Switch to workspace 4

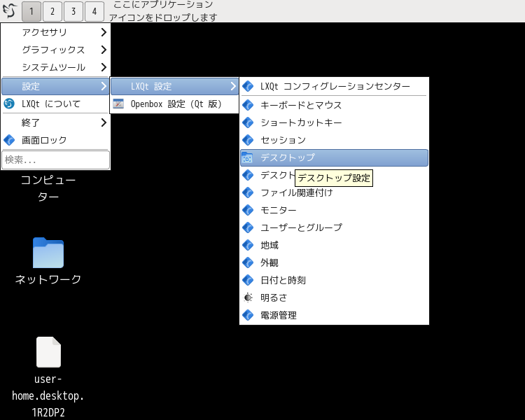click(94, 11)
